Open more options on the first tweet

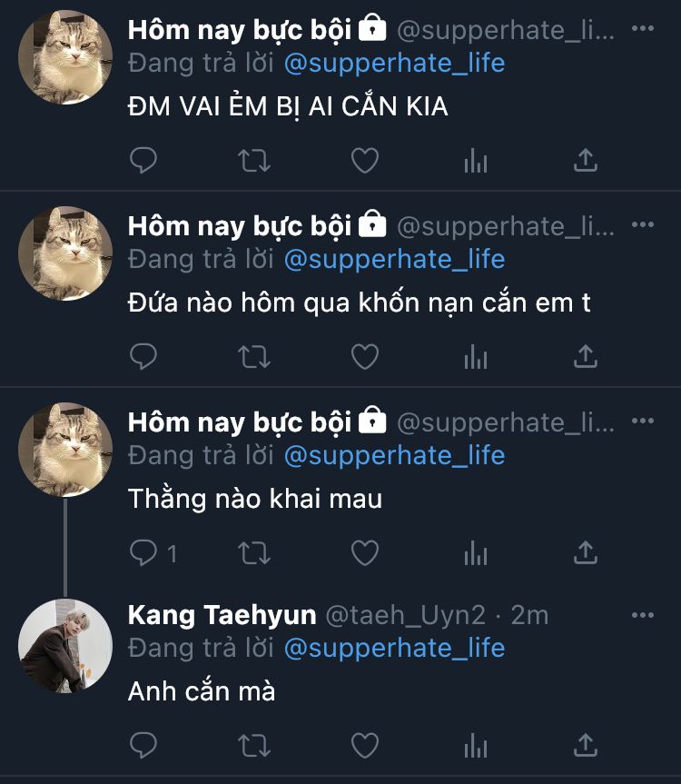click(x=642, y=29)
